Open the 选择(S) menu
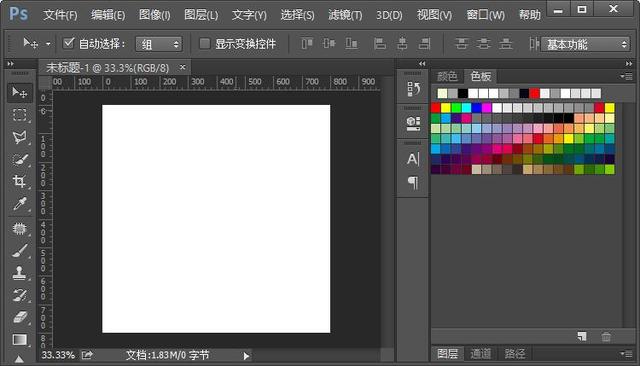Screen dimensions: 640x366 [298, 16]
